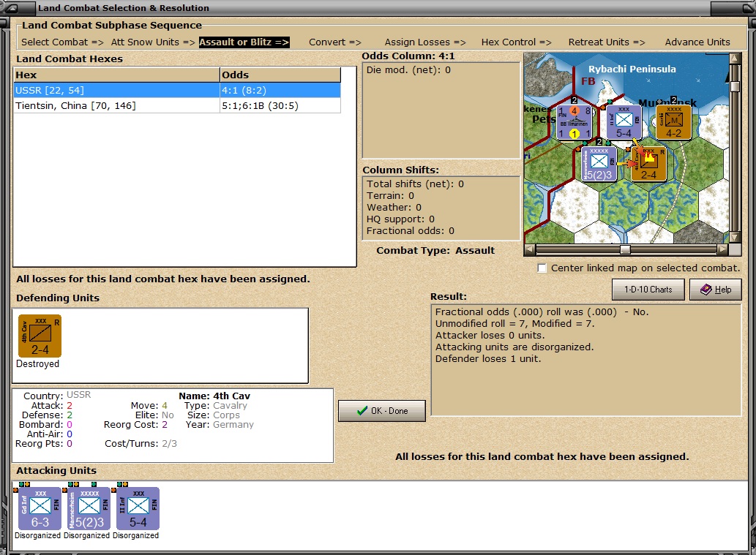Click the 'Odds Column: 4:1' heading
Screen dimensions: 756x555
408,56
